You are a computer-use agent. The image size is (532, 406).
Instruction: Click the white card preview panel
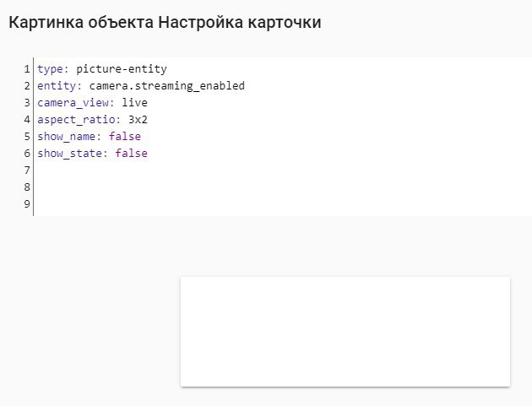click(x=345, y=331)
